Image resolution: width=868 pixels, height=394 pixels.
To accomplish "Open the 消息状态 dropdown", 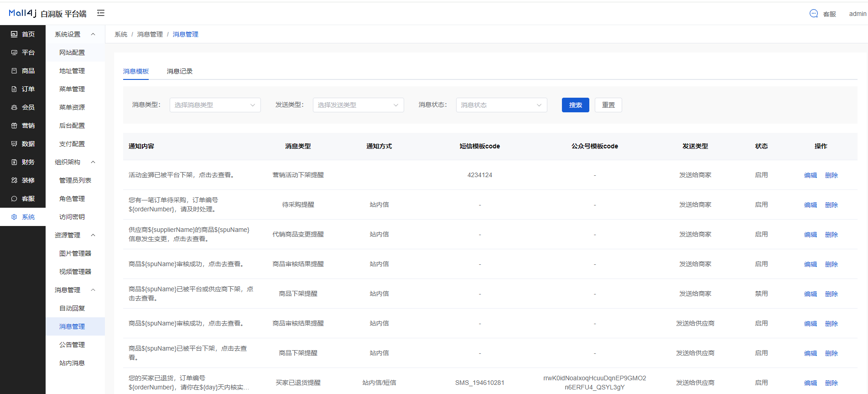I will tap(501, 105).
